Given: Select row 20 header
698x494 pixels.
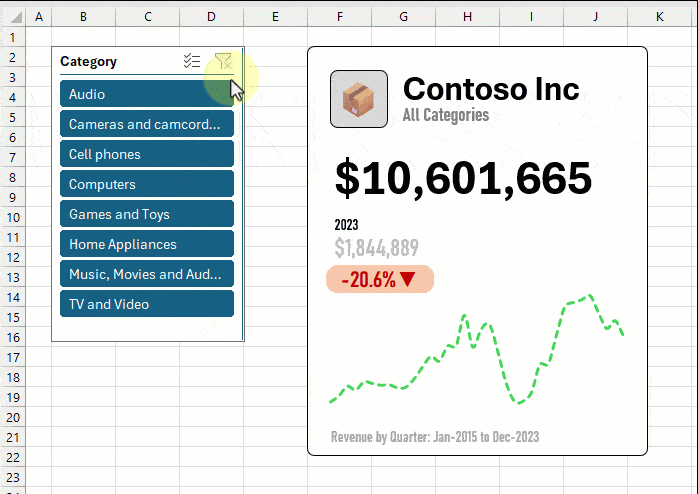Looking at the screenshot, I should tap(13, 417).
